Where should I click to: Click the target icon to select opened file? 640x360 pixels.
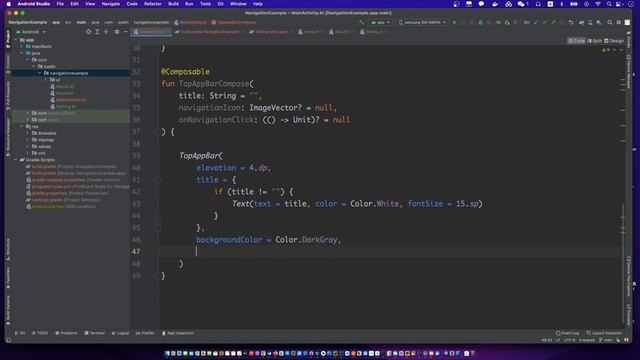[89, 31]
